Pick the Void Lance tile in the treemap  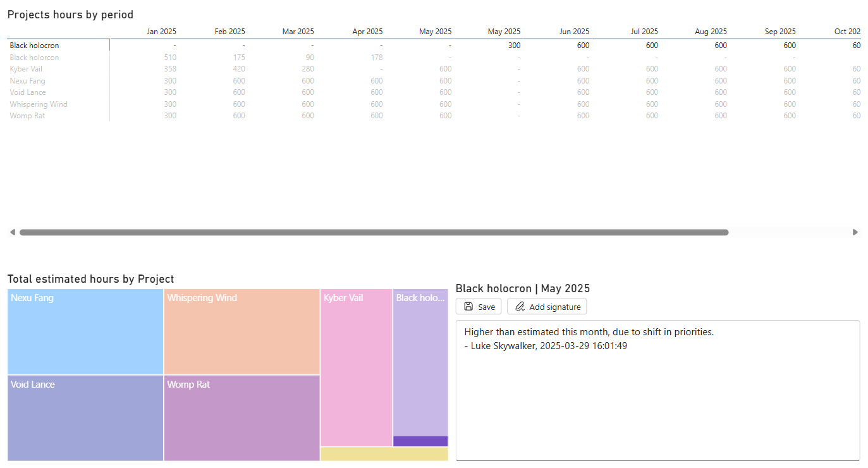85,418
